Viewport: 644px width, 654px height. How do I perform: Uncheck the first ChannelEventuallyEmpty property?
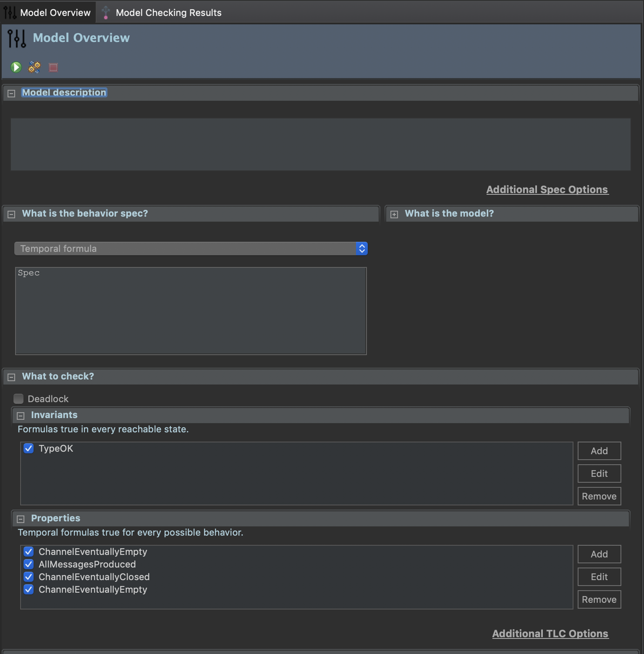[x=29, y=552]
